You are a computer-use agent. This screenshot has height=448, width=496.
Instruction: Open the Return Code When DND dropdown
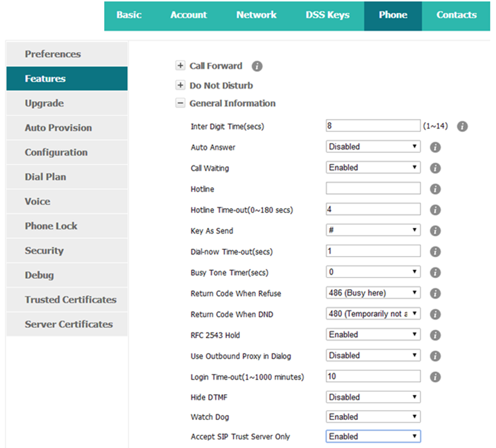coord(373,313)
